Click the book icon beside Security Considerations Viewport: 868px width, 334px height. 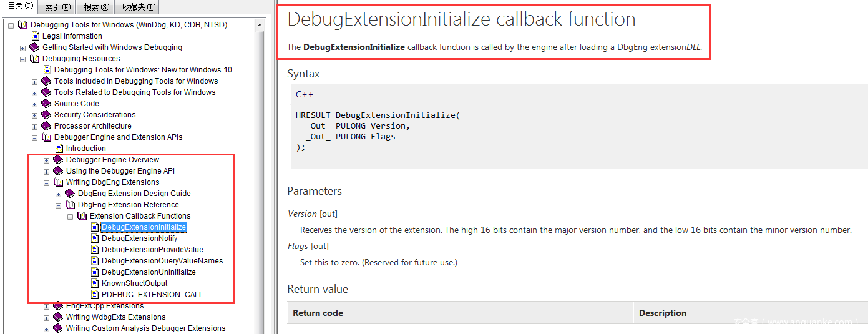pos(46,115)
